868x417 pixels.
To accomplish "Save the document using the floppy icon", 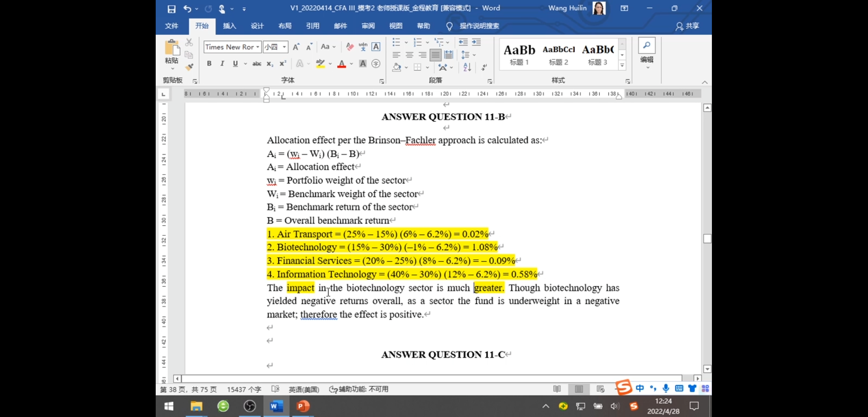I will [x=171, y=9].
